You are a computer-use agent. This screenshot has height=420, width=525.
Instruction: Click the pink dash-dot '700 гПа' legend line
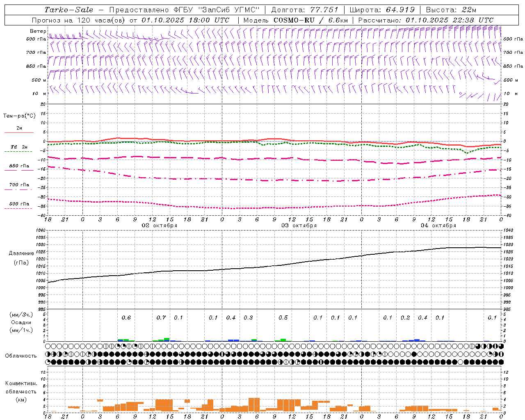pyautogui.click(x=18, y=189)
